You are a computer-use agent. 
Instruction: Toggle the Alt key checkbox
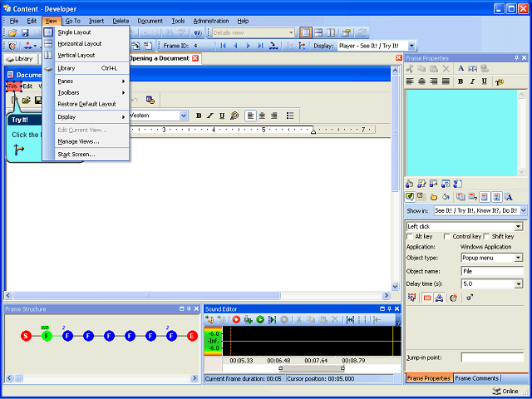point(410,236)
